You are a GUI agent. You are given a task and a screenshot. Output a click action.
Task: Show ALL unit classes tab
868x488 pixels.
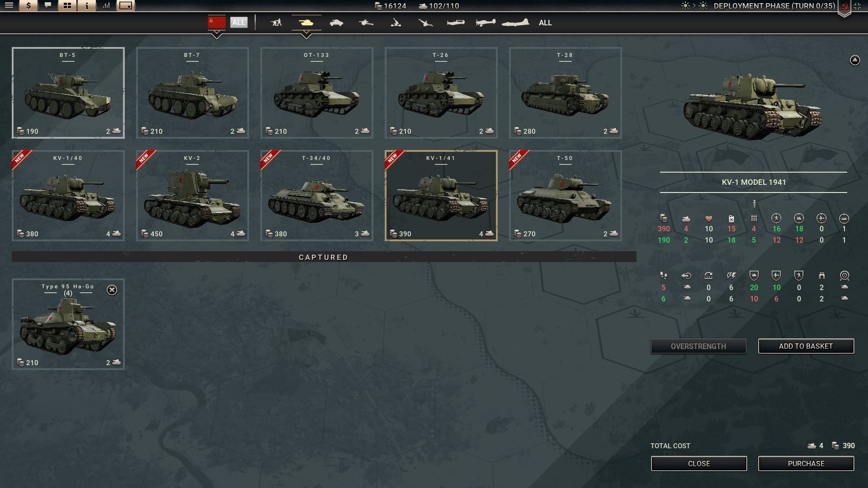tap(545, 23)
